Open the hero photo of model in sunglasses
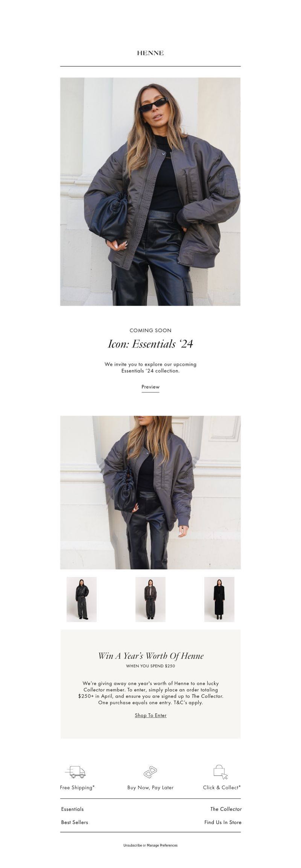This screenshot has width=301, height=868. (150, 191)
